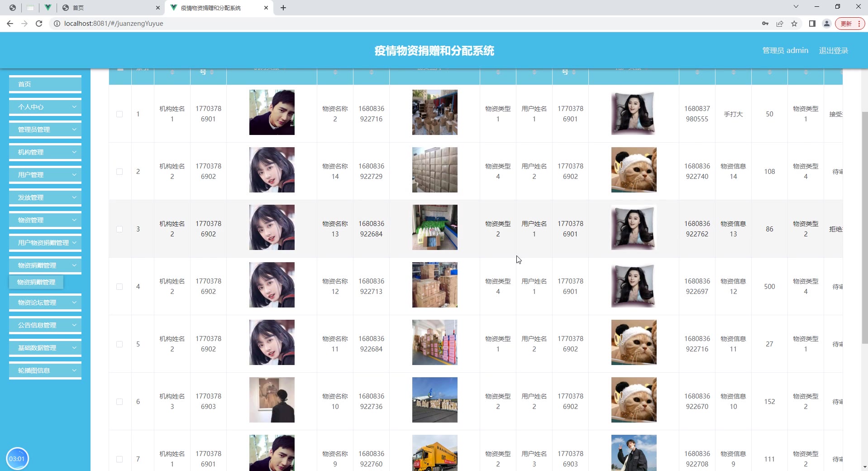Image resolution: width=868 pixels, height=471 pixels.
Task: Open the airplane supply photo in row 6
Action: (435, 400)
